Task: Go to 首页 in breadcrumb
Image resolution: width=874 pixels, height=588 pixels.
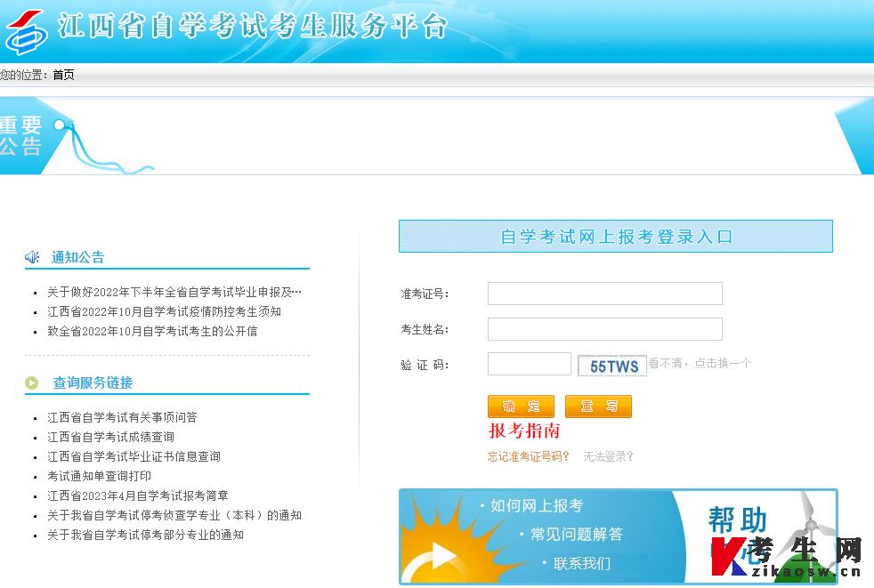Action: [x=63, y=75]
